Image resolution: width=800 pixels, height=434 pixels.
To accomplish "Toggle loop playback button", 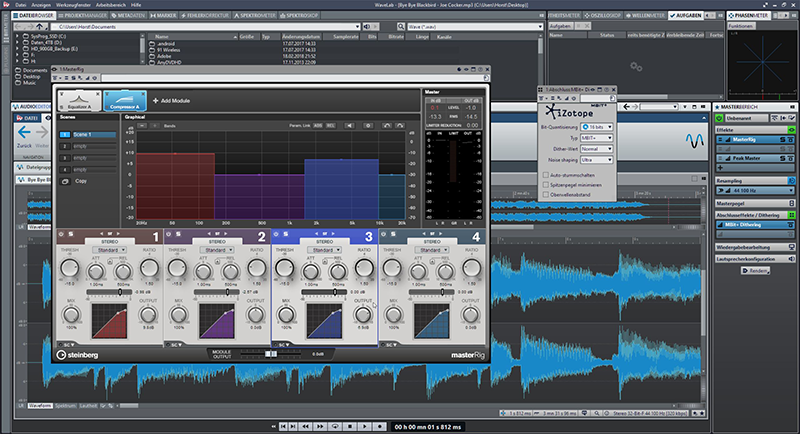I will point(335,426).
